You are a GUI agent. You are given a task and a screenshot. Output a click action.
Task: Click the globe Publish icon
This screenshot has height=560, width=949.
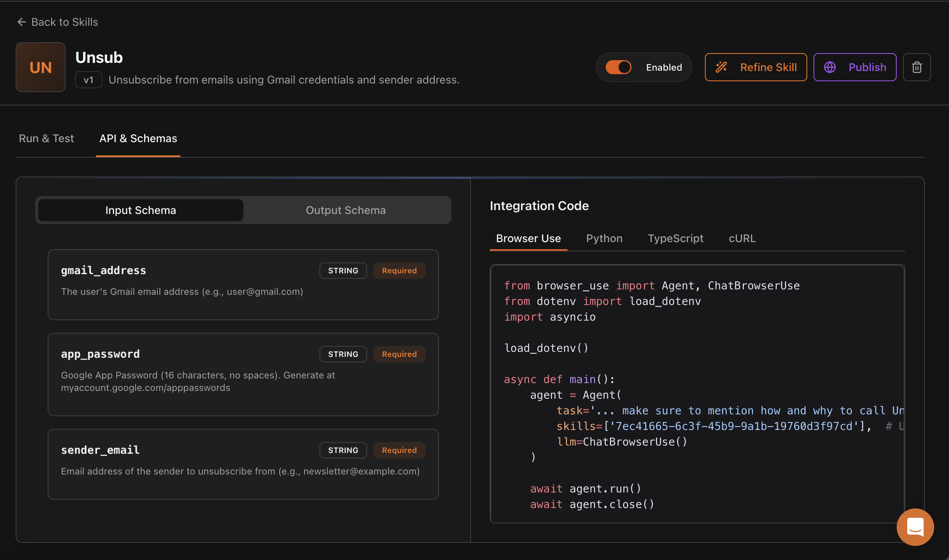pos(829,67)
